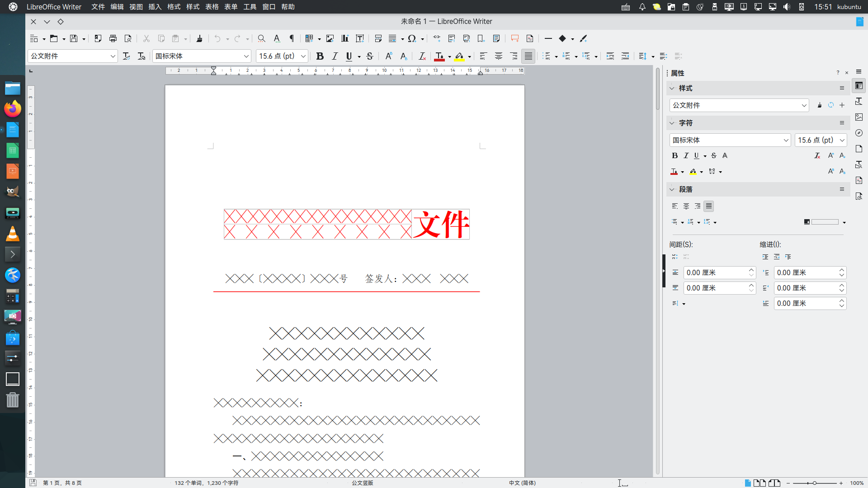
Task: Open volume control in system tray
Action: tap(787, 7)
